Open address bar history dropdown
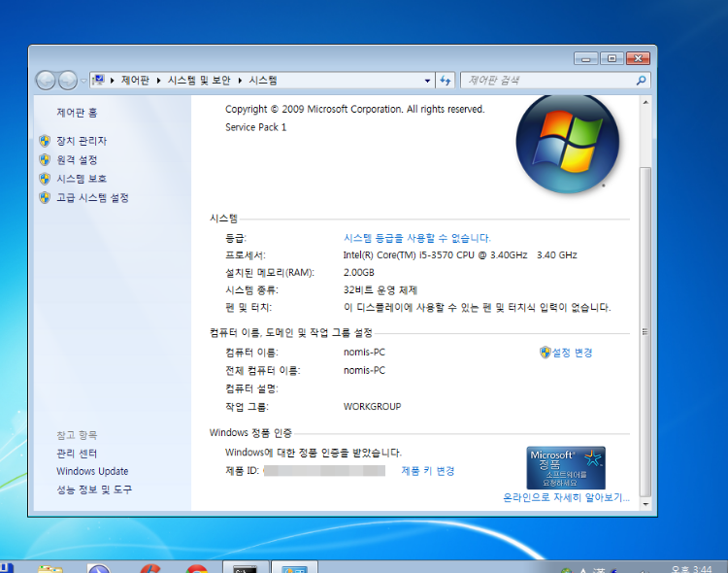The height and width of the screenshot is (573, 728). [427, 81]
